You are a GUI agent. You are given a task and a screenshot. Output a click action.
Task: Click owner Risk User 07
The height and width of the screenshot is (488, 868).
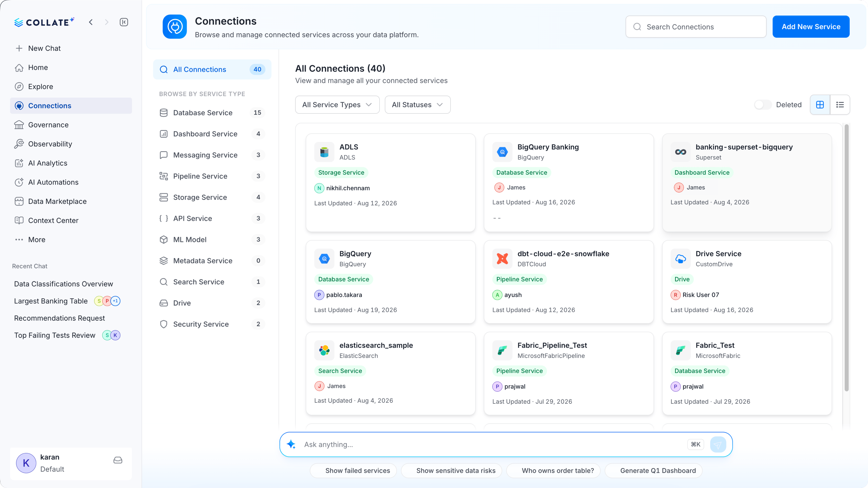tap(695, 295)
